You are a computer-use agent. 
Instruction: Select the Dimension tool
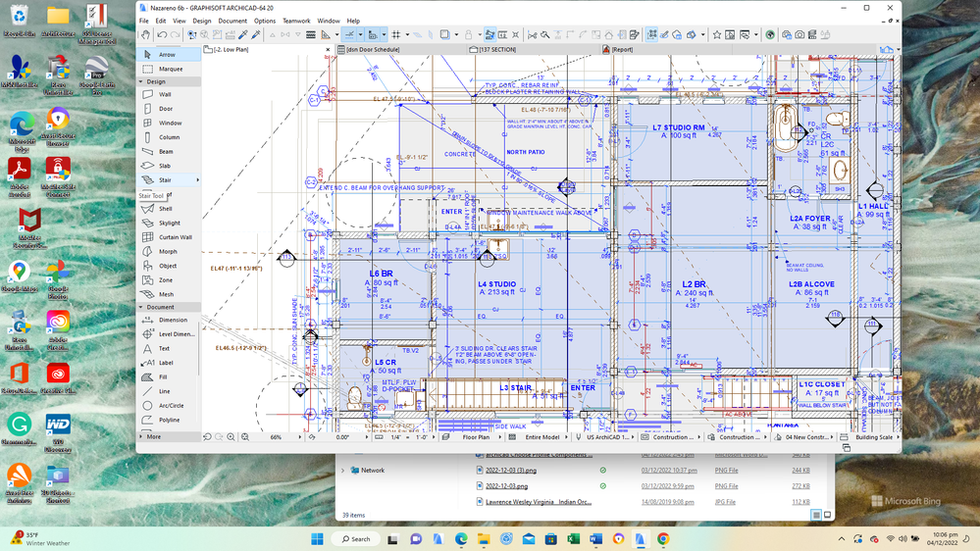click(173, 320)
